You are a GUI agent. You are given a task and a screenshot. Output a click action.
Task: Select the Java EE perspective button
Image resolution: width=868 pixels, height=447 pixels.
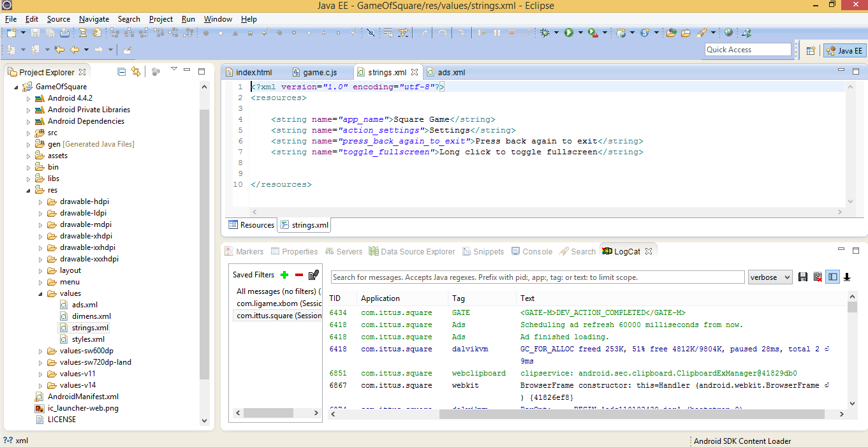(x=844, y=50)
